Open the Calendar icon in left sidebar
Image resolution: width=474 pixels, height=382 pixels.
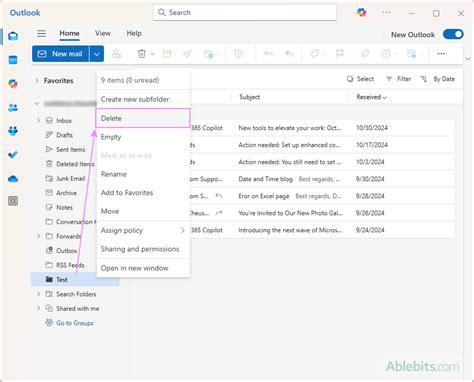point(13,60)
